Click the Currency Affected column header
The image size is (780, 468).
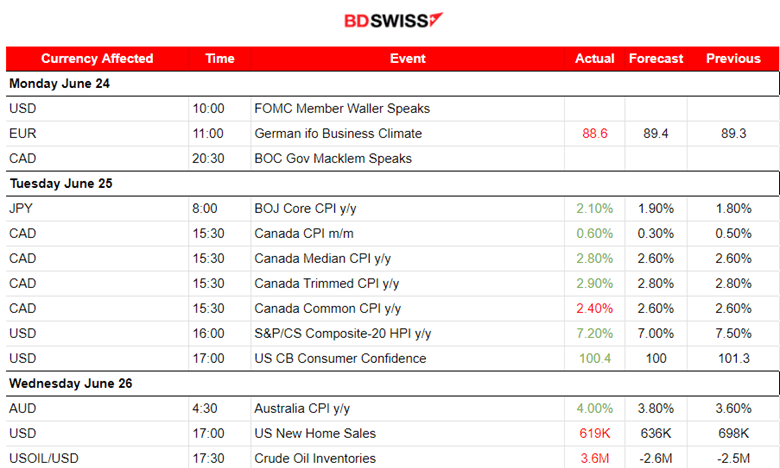click(x=97, y=59)
